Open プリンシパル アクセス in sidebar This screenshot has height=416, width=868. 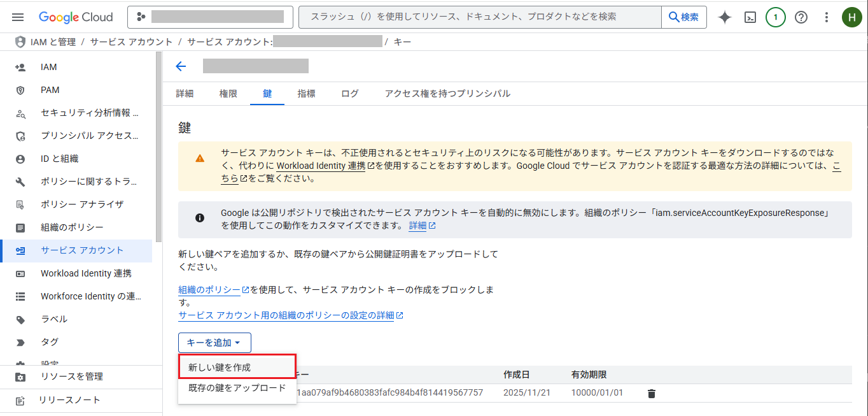pyautogui.click(x=90, y=136)
